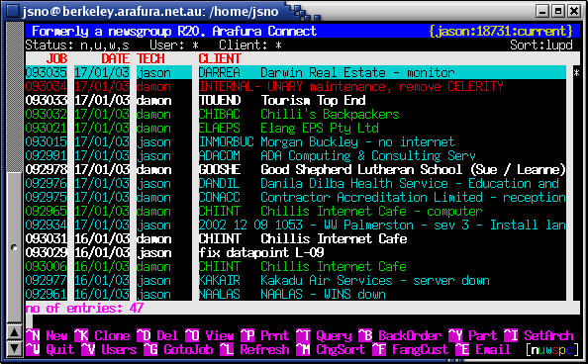
Task: Click the ^N New shortcut key
Action: [47, 335]
